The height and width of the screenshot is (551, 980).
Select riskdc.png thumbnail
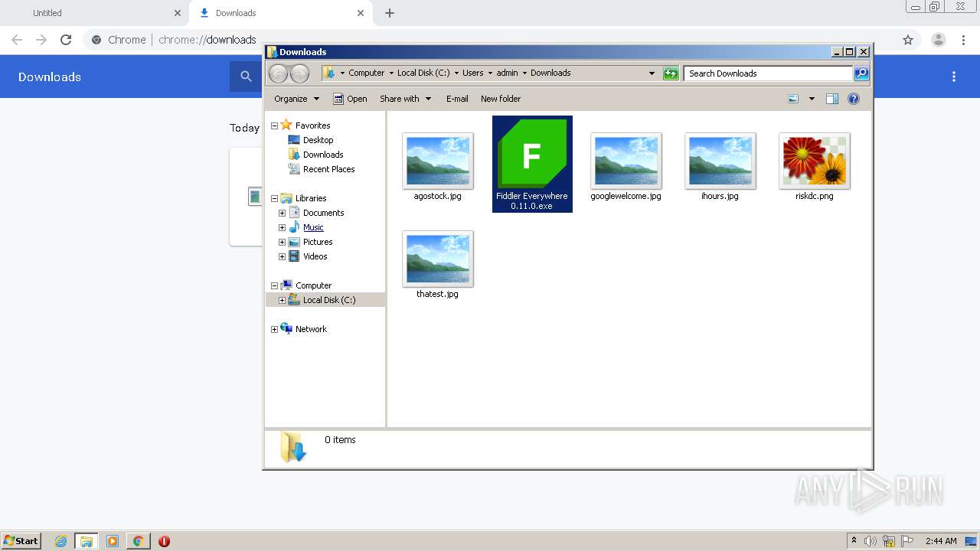(815, 161)
